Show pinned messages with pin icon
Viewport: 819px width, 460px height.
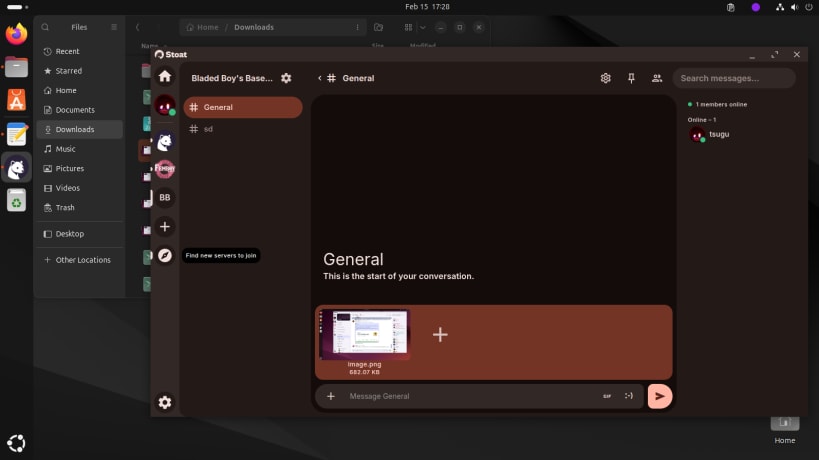631,78
